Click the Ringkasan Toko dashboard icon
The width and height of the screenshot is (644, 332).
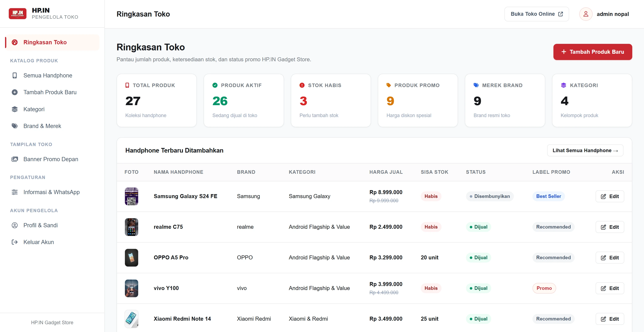point(15,42)
